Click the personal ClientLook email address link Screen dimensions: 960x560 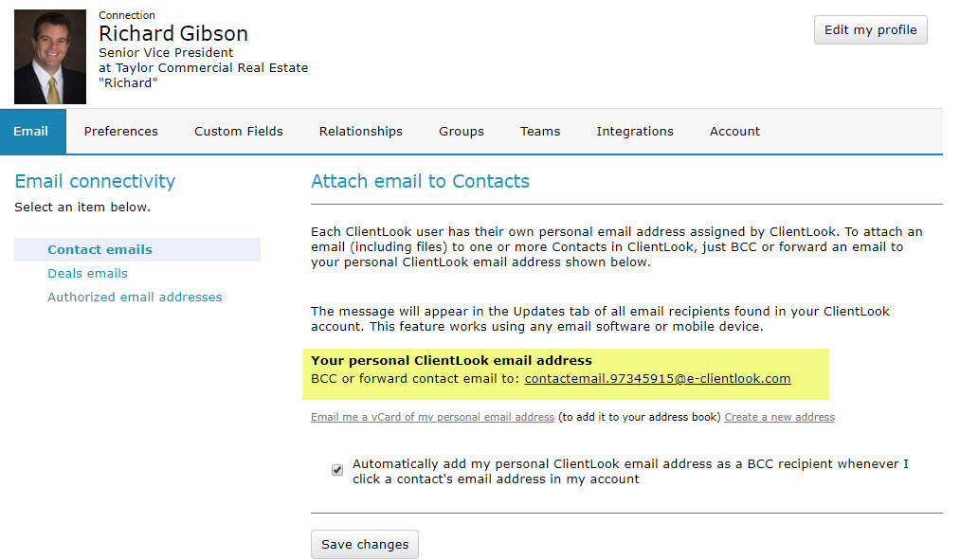pos(658,378)
